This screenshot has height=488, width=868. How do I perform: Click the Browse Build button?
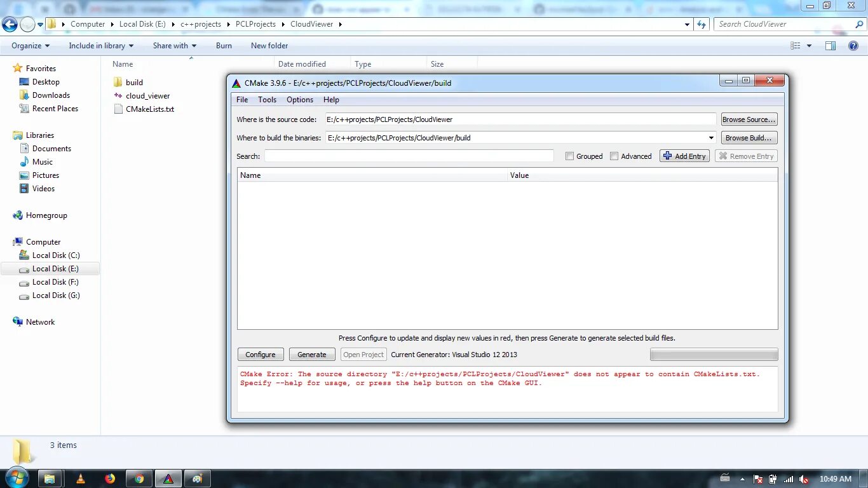(x=749, y=138)
